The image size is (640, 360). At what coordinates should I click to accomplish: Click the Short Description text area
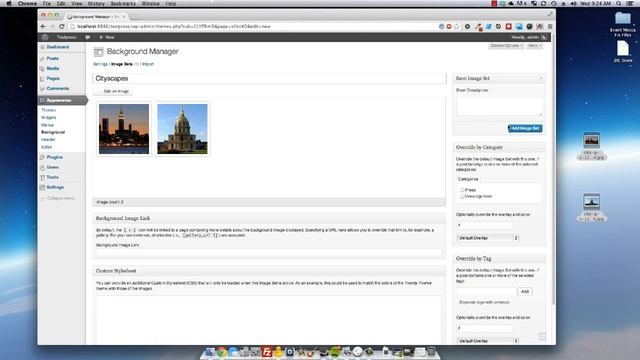499,106
